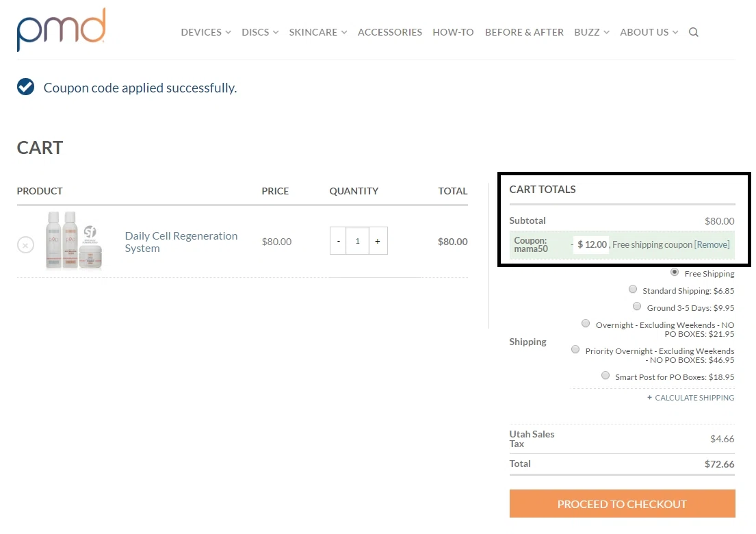Open the Daily Cell Regeneration System thumbnail
This screenshot has height=534, width=756.
[x=74, y=240]
